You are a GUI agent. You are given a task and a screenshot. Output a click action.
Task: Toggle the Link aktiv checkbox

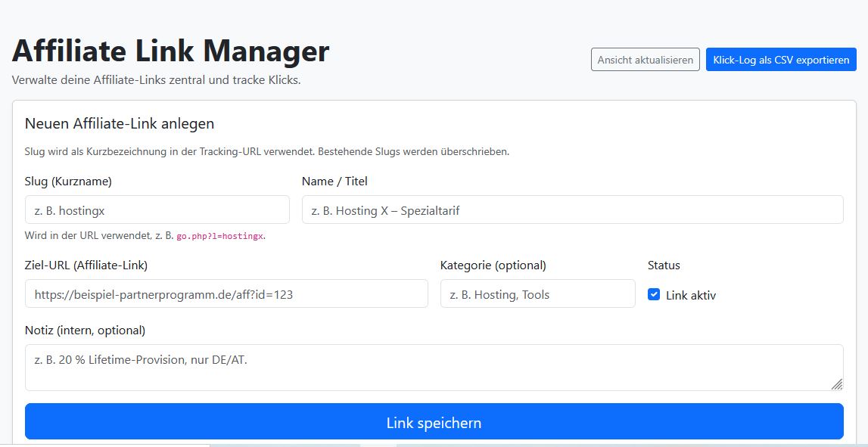[x=654, y=295]
